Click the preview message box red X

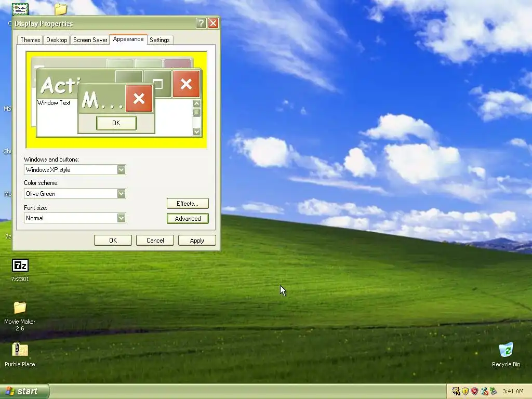click(x=139, y=98)
